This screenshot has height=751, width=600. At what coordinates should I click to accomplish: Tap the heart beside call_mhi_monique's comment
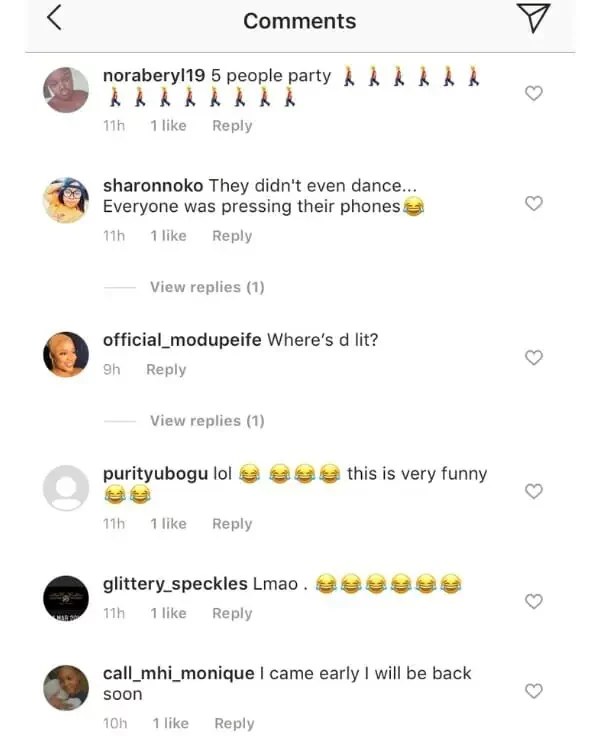(534, 691)
